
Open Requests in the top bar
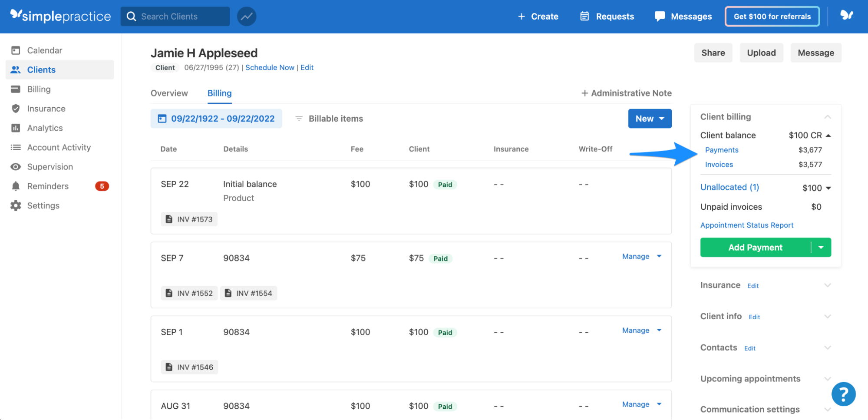[x=615, y=16]
